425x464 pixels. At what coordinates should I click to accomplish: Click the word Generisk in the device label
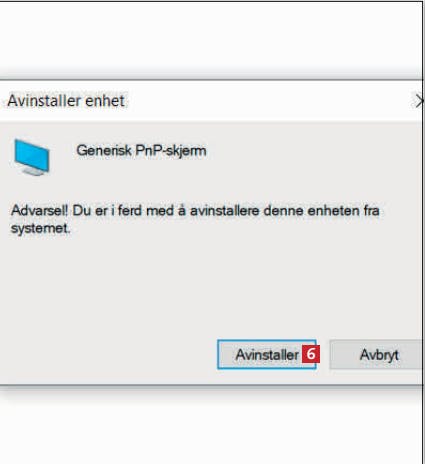tap(104, 151)
